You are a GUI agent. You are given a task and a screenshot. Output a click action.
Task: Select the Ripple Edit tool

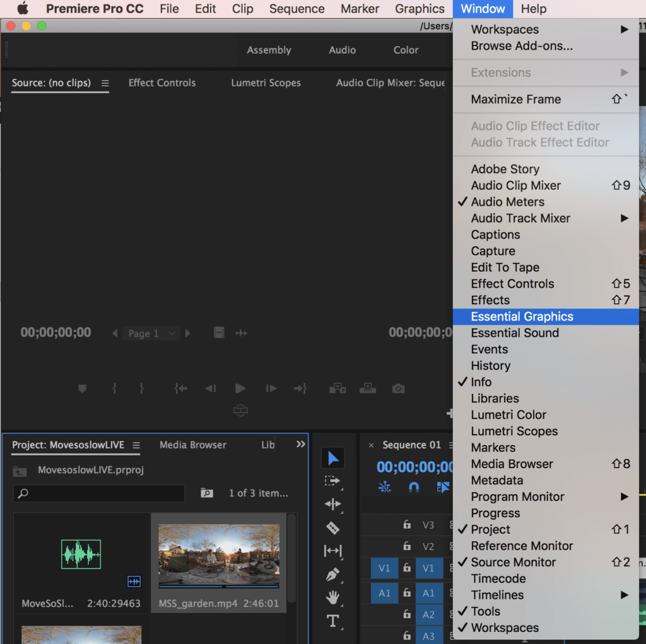click(x=333, y=504)
